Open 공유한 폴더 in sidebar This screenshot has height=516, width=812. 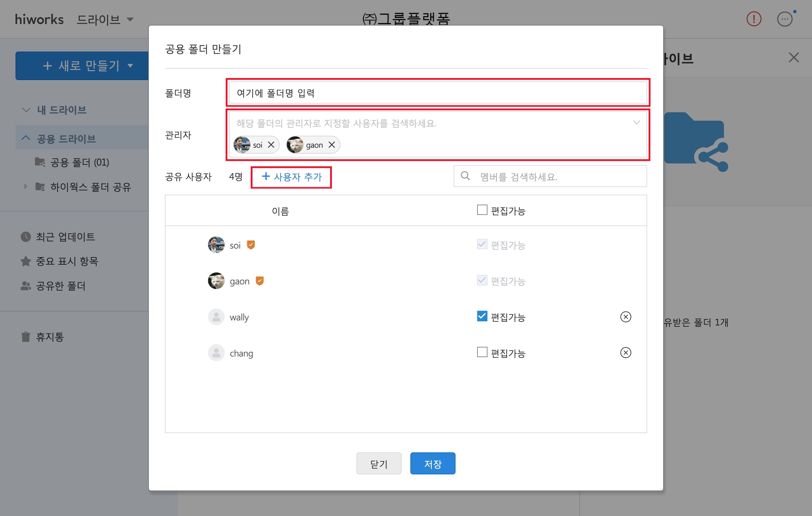pyautogui.click(x=60, y=286)
